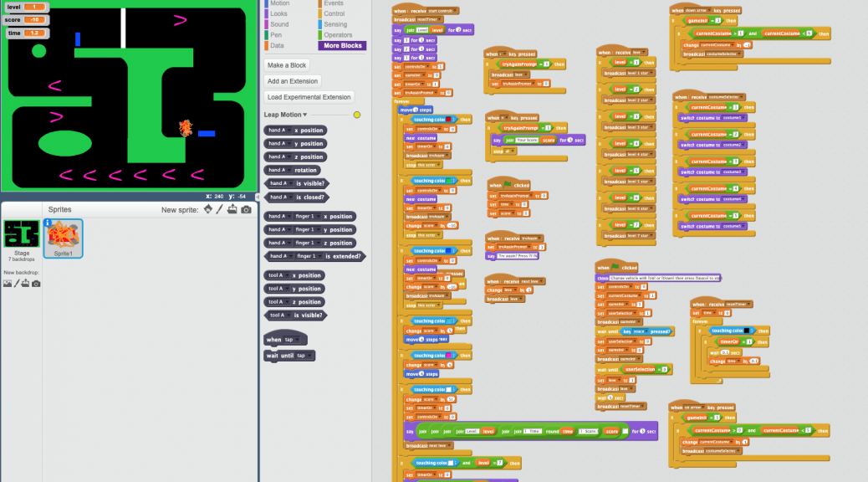Expand the Leap Motion extension menu
Screen dimensions: 868x482
coord(304,115)
